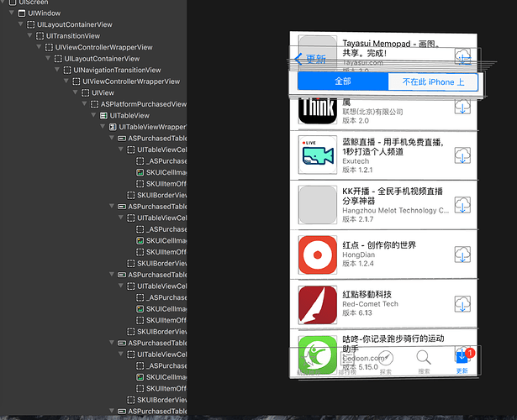This screenshot has width=517, height=420.
Task: Click the view icon beside UINavigationTransitionView
Action: (67, 71)
